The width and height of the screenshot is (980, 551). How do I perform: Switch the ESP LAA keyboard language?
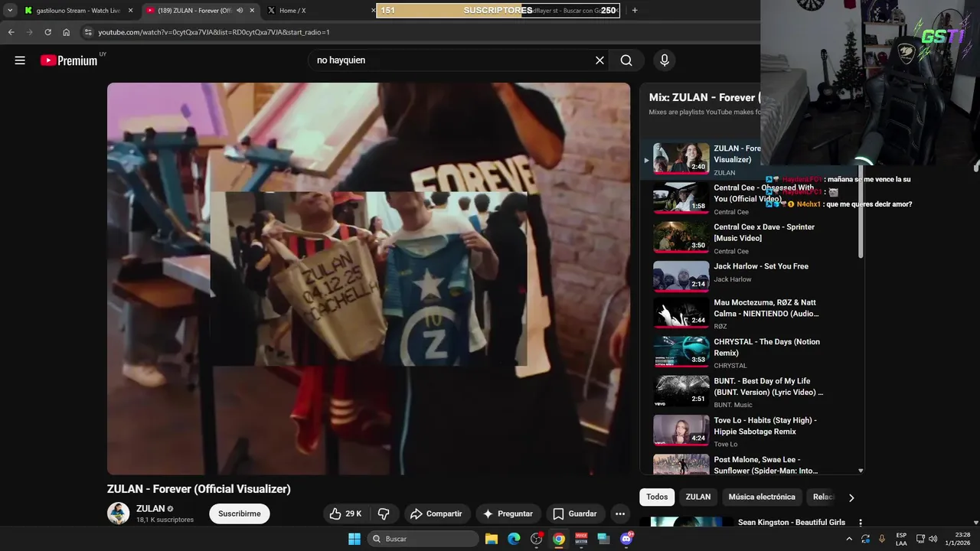(x=901, y=539)
